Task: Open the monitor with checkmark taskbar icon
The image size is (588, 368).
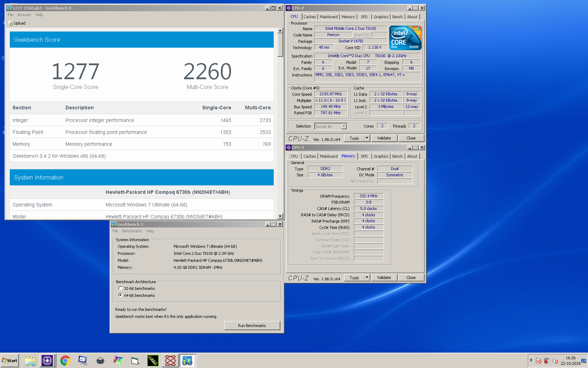Action: pos(83,360)
